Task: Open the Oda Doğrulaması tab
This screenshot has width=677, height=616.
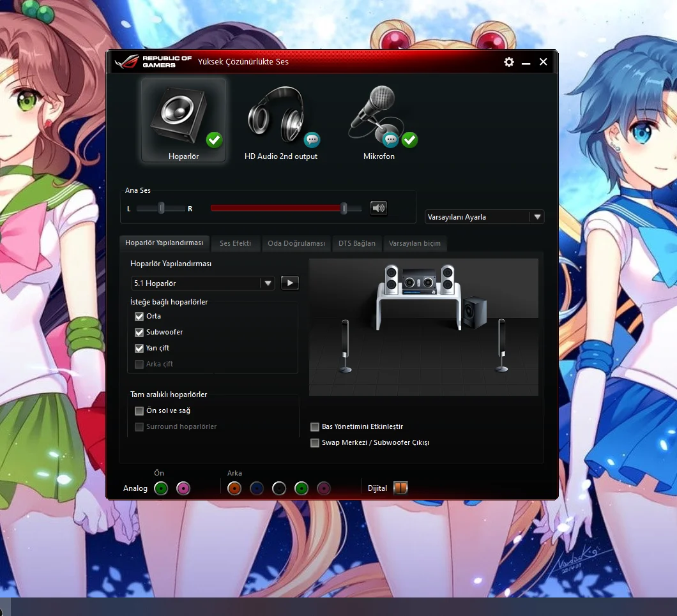Action: pos(296,243)
